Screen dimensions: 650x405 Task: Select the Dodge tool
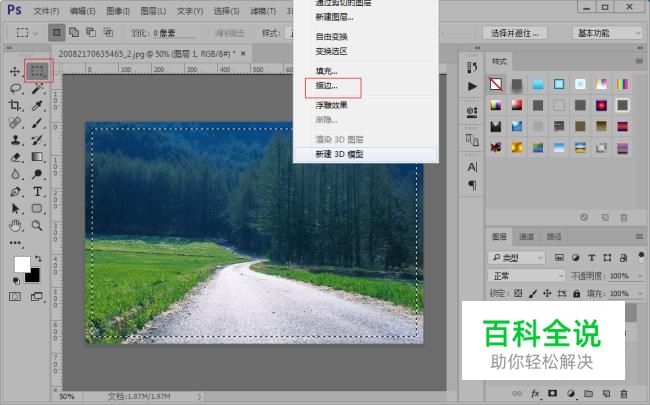37,174
